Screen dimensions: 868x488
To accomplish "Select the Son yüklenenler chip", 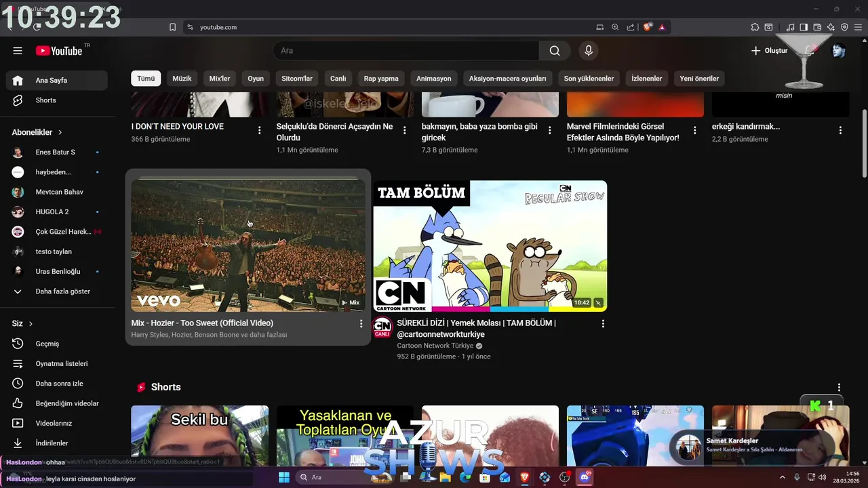I will tap(589, 79).
